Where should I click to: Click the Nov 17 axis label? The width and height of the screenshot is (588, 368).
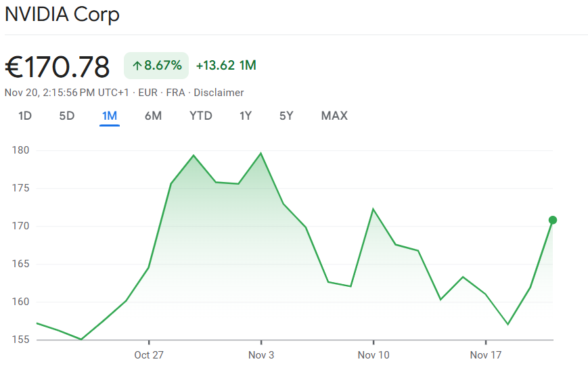pos(485,354)
